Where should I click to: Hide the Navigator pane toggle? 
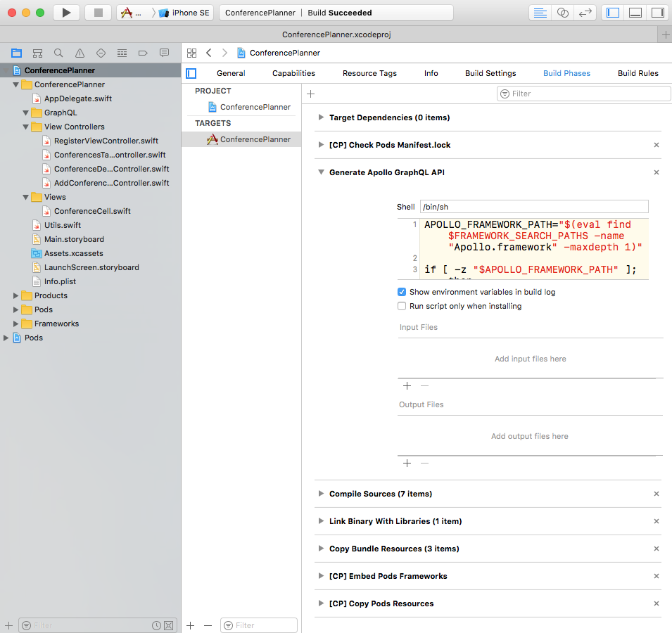click(x=613, y=13)
